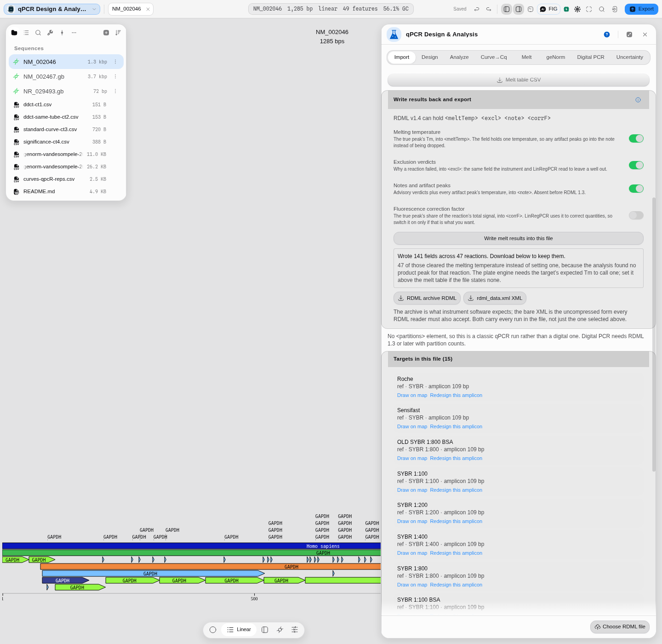Open options menu for NR_029493.gb
This screenshot has height=644, width=662.
point(115,91)
